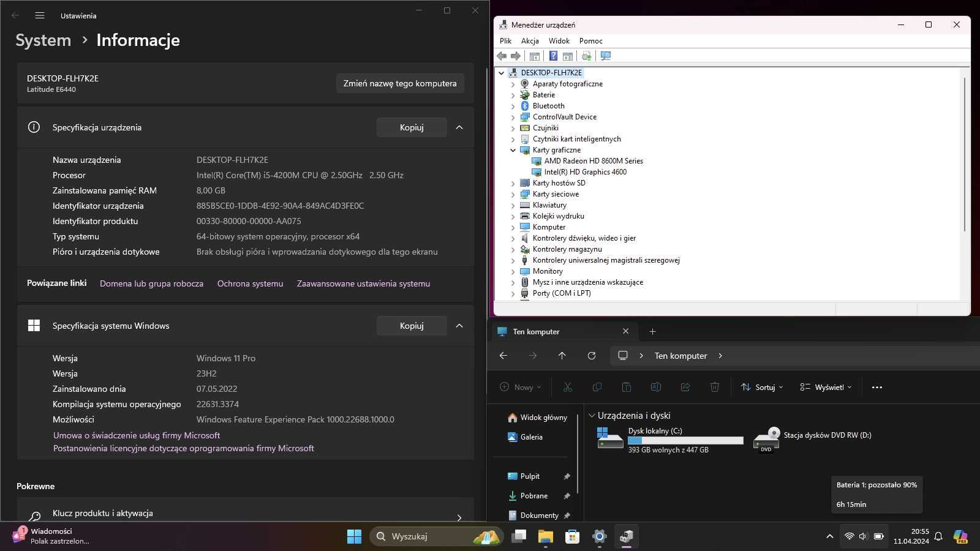980x551 pixels.
Task: Open DVD RW drive (D:)
Action: pyautogui.click(x=813, y=439)
